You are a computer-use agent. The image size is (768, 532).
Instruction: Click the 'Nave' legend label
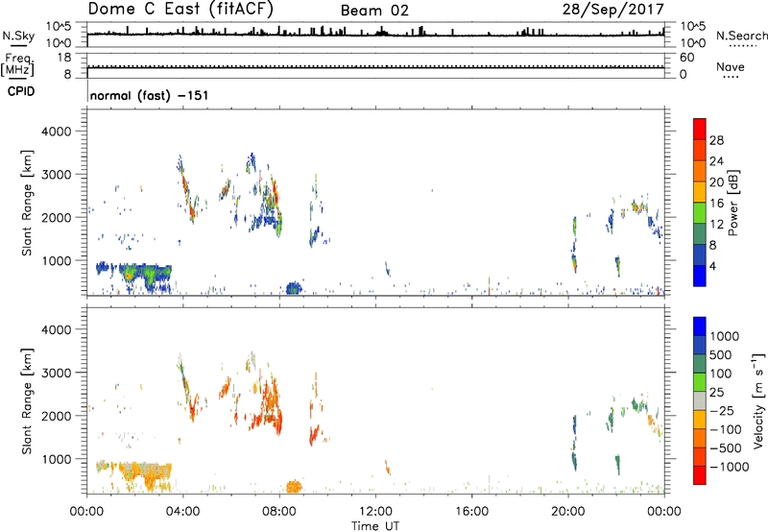point(731,66)
